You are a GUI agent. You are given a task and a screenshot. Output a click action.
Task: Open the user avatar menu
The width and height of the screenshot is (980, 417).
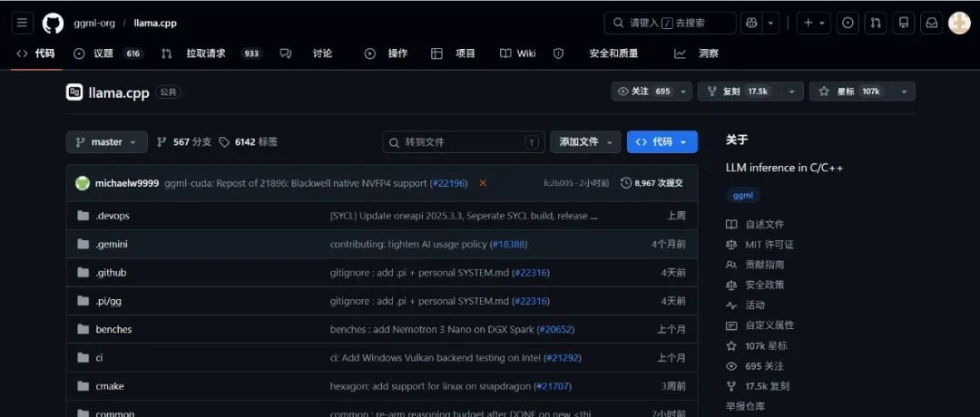point(959,23)
